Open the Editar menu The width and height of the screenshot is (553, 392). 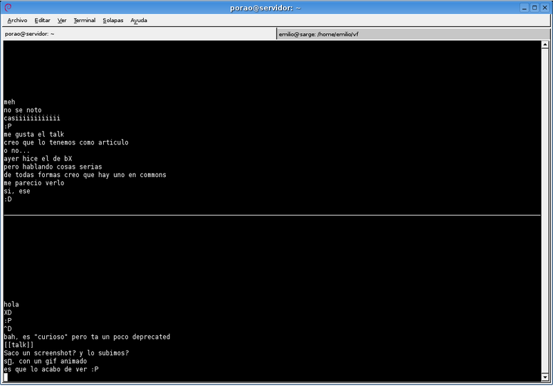coord(42,21)
